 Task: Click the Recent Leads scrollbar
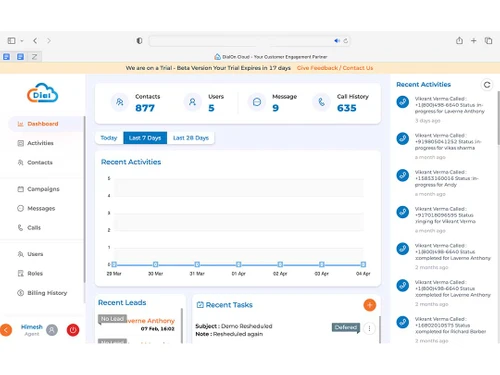point(182,326)
